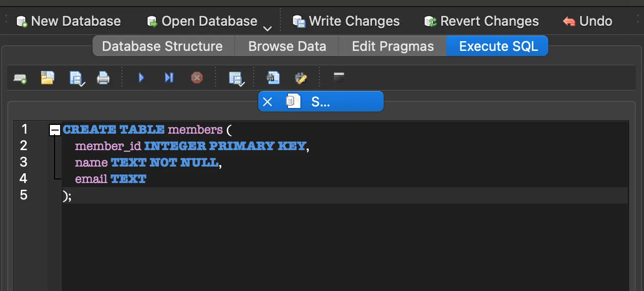Open a new SQL editor tab
Viewport: 644px width, 291px height.
click(20, 78)
